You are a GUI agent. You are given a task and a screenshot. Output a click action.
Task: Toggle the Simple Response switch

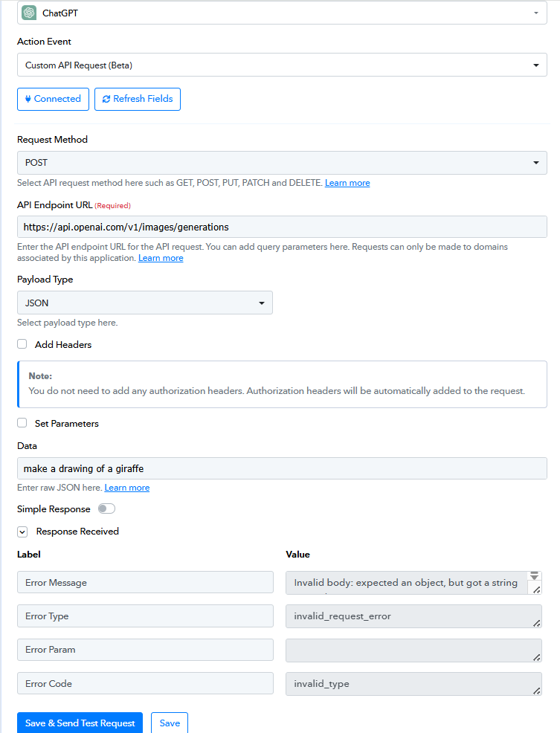pos(106,508)
